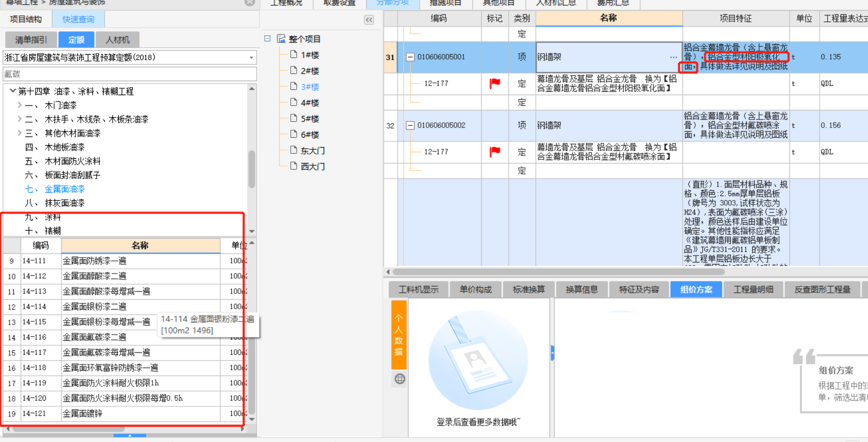
Task: Click the red flag on row 32's 12-177
Action: 495,151
